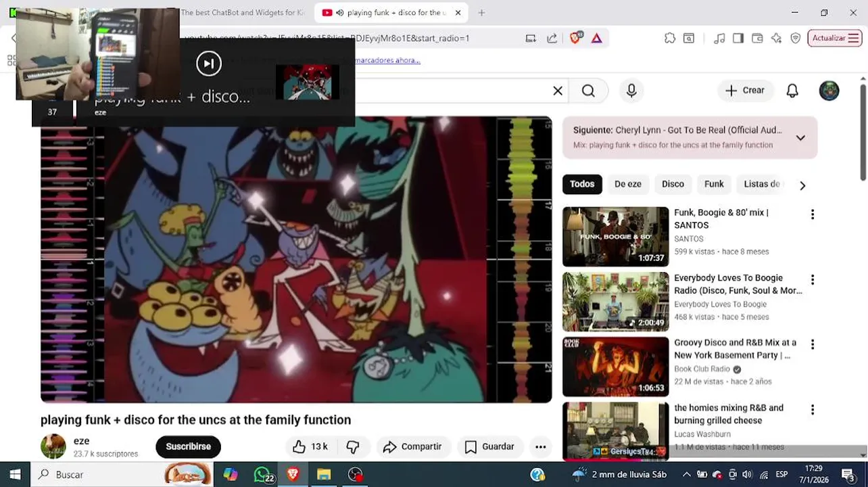Close the playing funk + disco tab
This screenshot has width=868, height=487.
click(458, 12)
